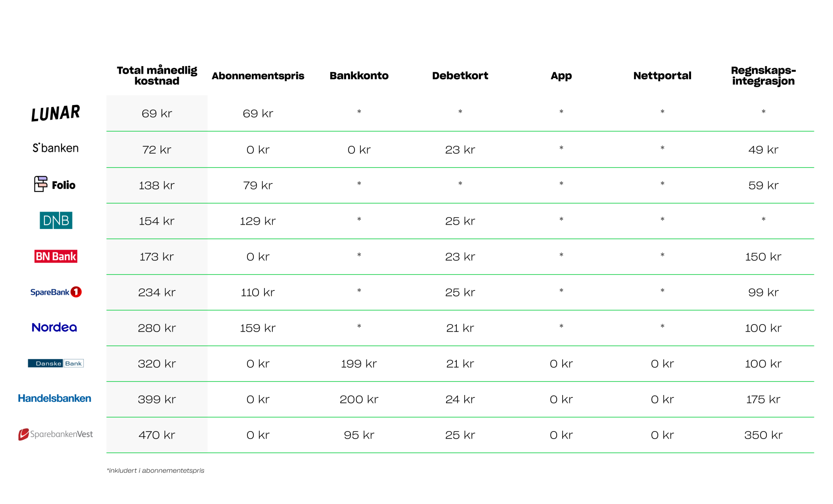Click the Danske Bank logo
The height and width of the screenshot is (504, 833).
(x=56, y=363)
